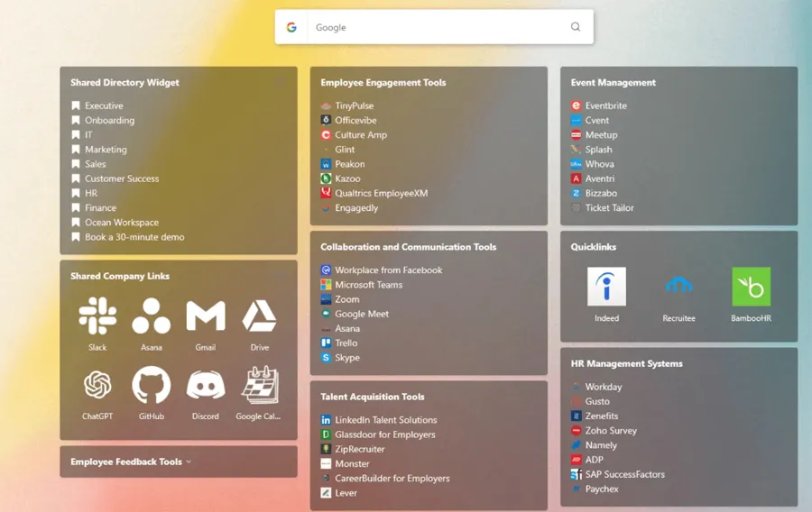Image resolution: width=812 pixels, height=512 pixels.
Task: Open the GitHub icon
Action: (x=152, y=386)
